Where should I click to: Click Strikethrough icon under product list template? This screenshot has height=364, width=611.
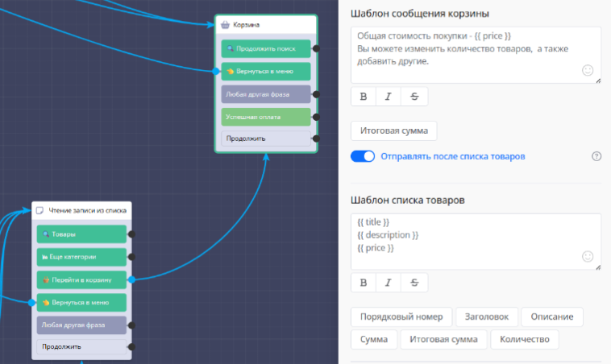(414, 283)
